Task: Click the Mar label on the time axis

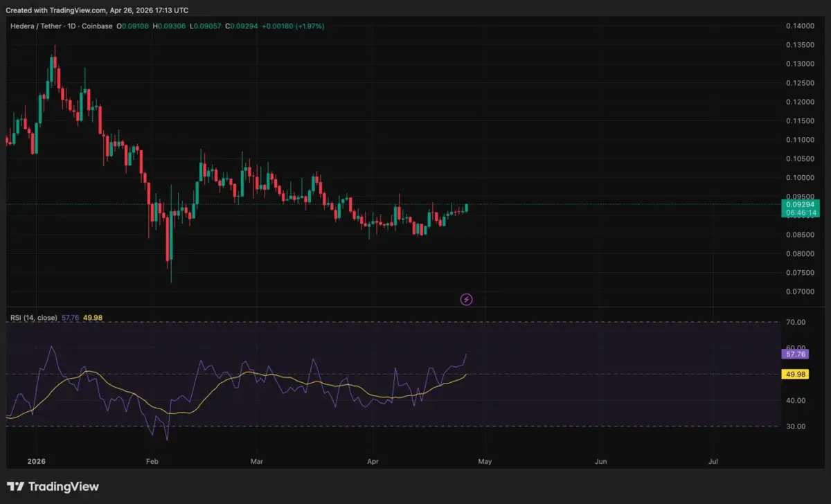Action: (x=257, y=460)
